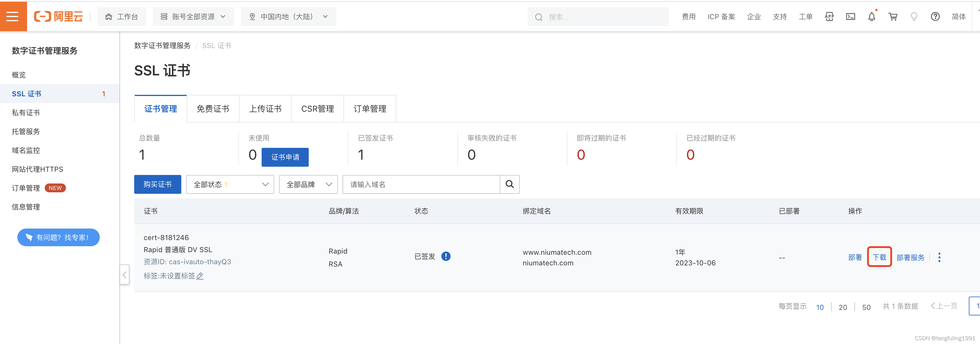Image resolution: width=980 pixels, height=344 pixels.
Task: Open the three-dot more actions menu
Action: coord(939,258)
